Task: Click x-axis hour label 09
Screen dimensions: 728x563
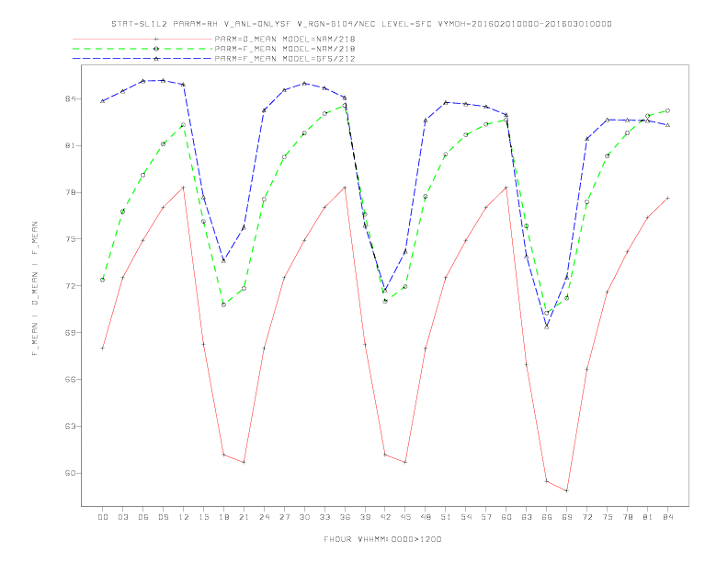Action: 163,517
